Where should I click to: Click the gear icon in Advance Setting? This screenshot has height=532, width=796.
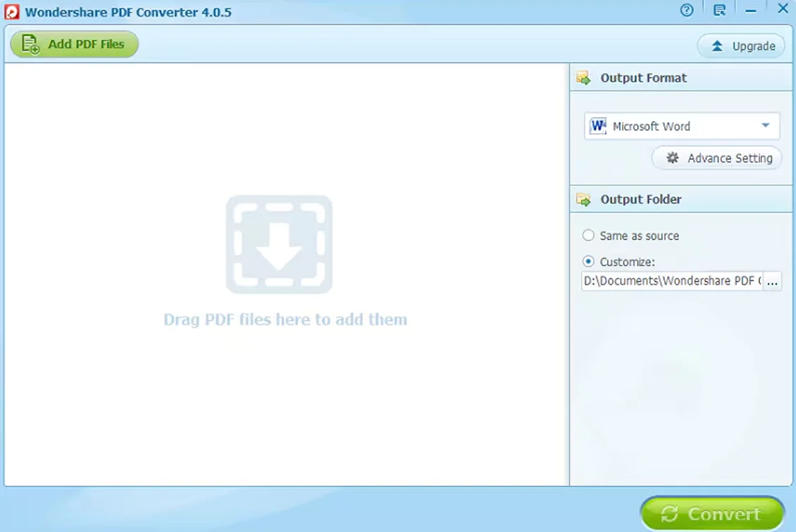pos(672,158)
